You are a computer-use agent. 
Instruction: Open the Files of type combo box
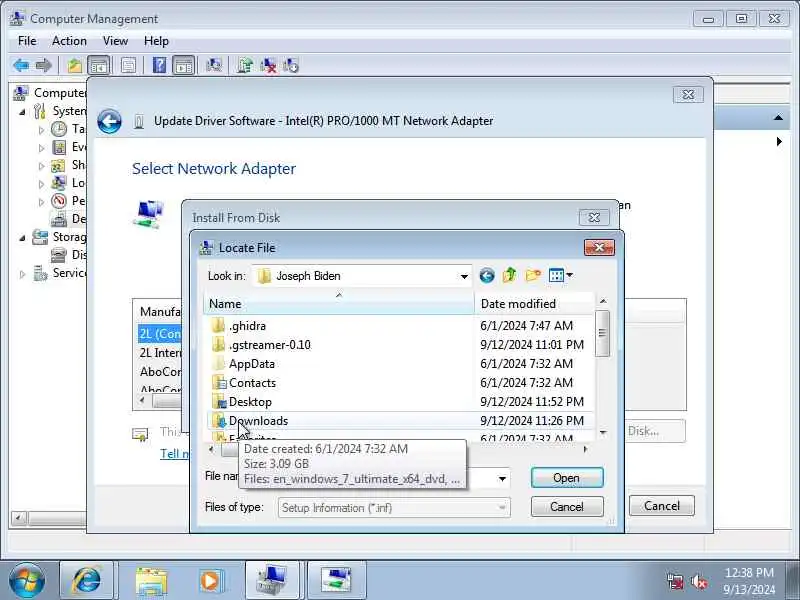tap(394, 508)
